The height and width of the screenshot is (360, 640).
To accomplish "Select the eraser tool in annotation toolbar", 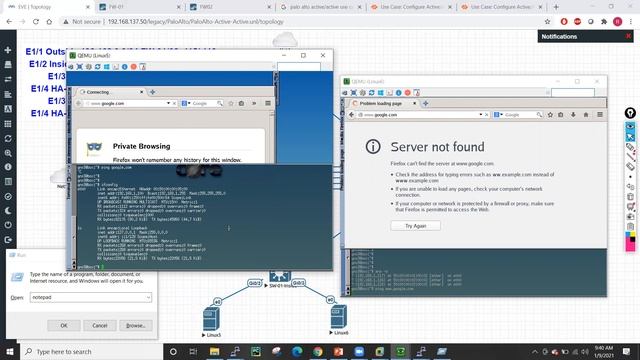I will pos(630,166).
